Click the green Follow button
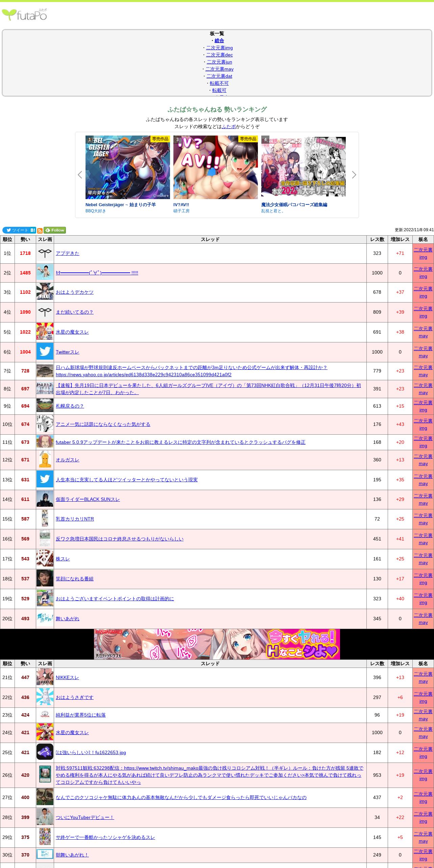434x868 pixels. pos(55,230)
